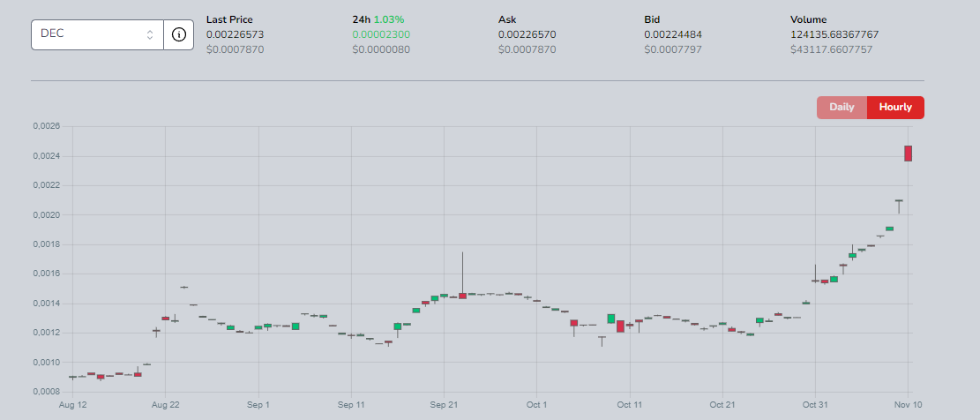Click the 0,0012 y-axis label

point(46,333)
